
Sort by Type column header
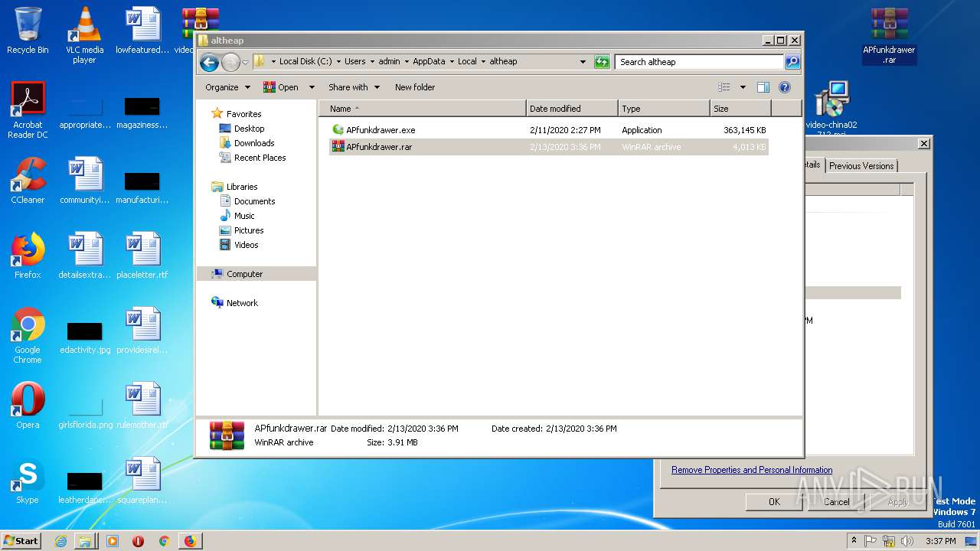pos(664,109)
